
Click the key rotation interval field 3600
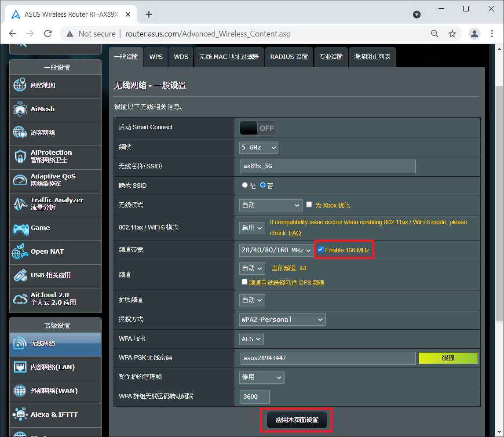pyautogui.click(x=255, y=397)
